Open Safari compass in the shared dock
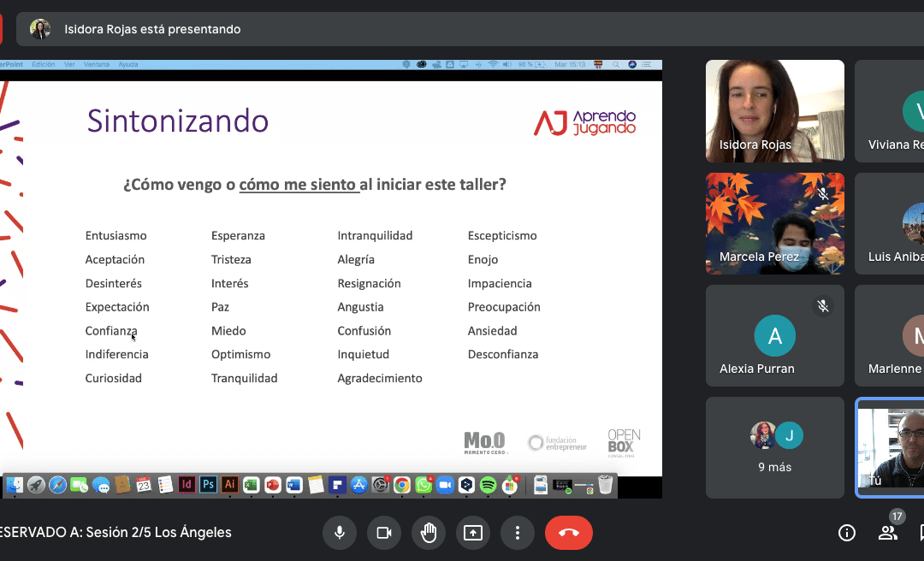Viewport: 924px width, 561px height. (x=58, y=485)
